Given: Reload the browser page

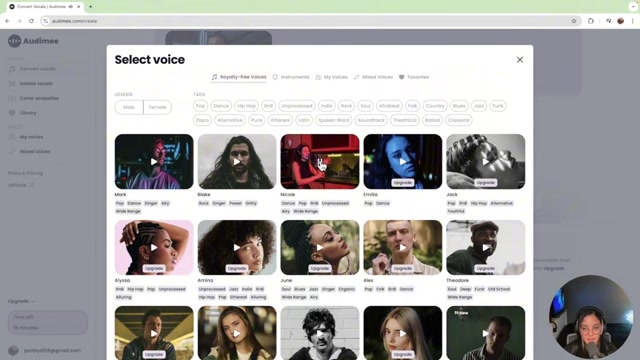Looking at the screenshot, I should (31, 21).
